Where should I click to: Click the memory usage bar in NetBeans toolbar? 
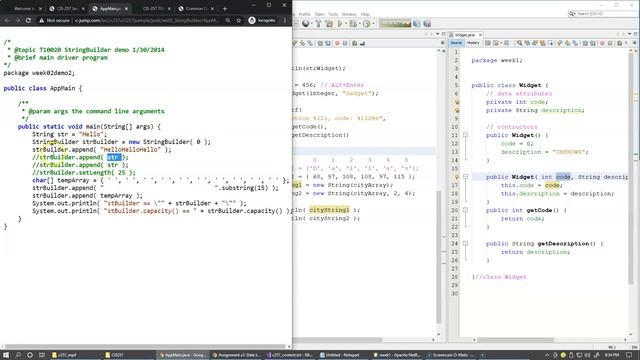click(x=395, y=24)
